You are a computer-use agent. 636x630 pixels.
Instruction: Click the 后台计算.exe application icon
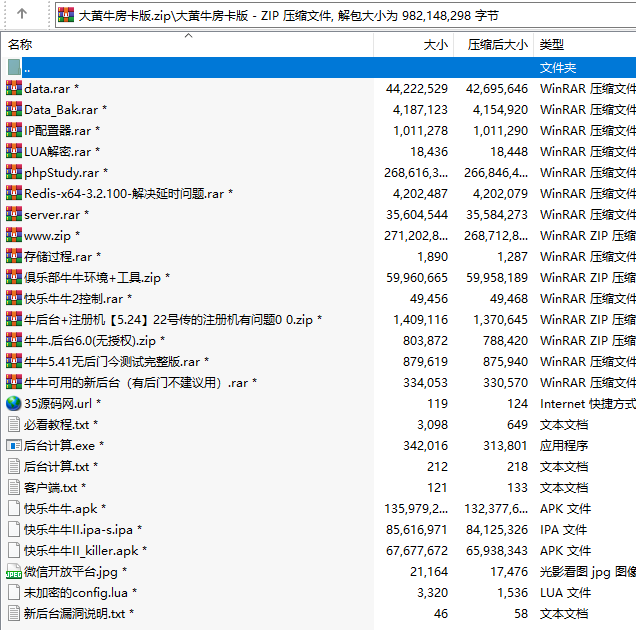(14, 445)
